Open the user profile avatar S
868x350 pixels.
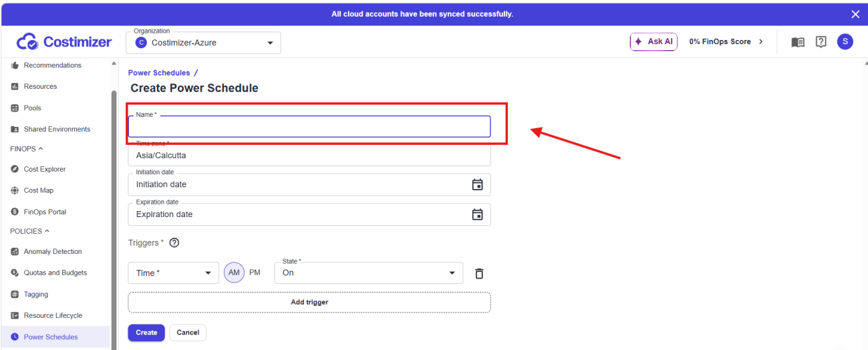point(845,41)
